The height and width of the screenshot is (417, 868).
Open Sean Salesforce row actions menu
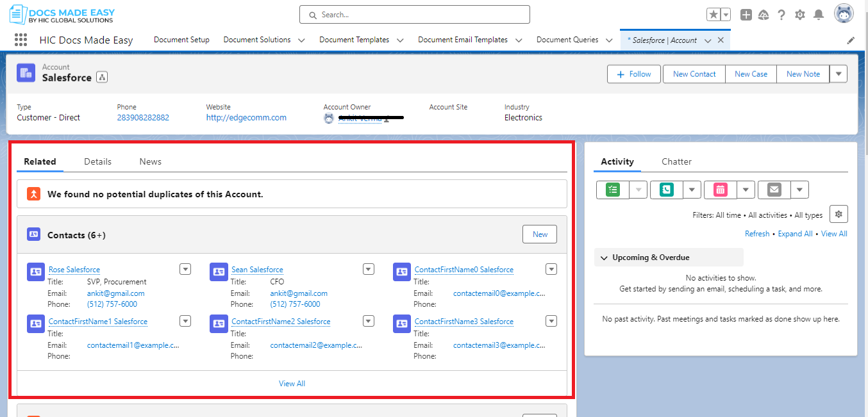369,269
